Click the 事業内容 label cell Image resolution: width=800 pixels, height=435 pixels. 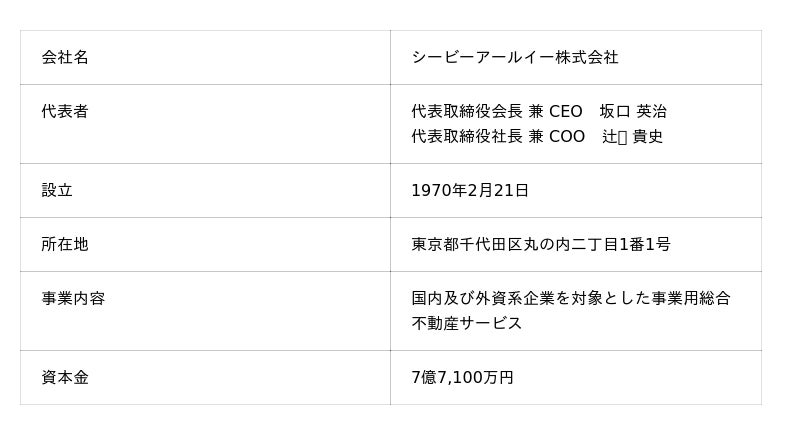73,299
